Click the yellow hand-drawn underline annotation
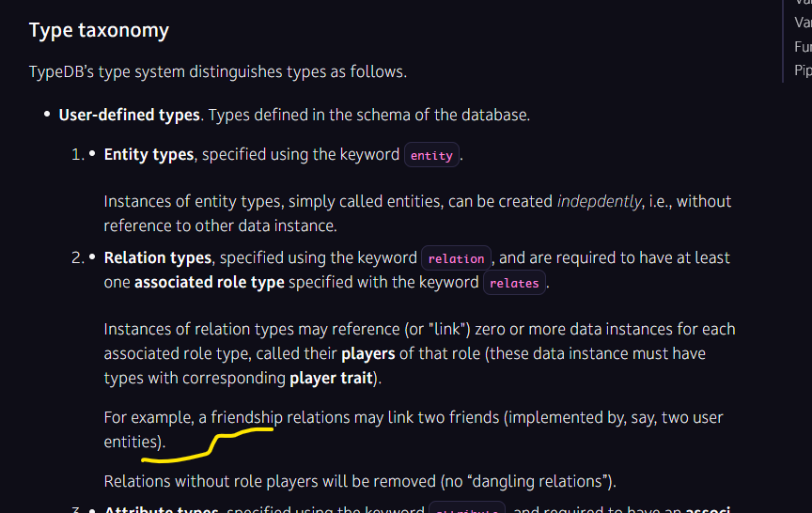Image resolution: width=812 pixels, height=513 pixels. tap(207, 445)
